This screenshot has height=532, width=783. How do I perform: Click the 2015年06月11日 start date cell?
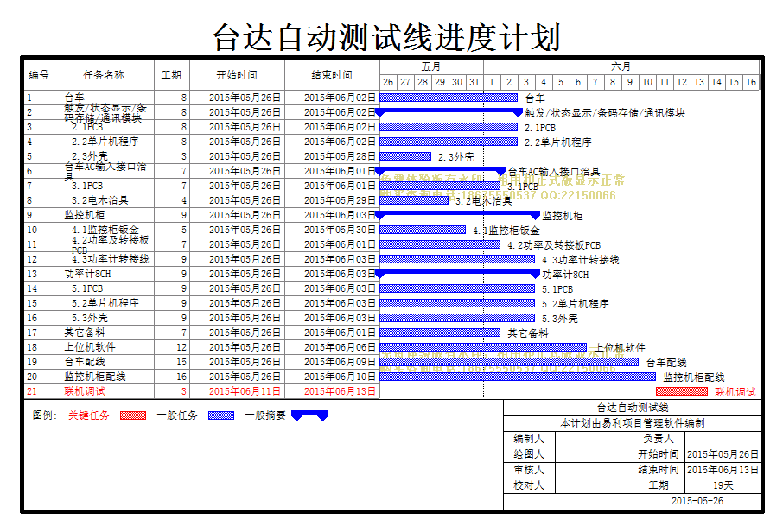(237, 391)
